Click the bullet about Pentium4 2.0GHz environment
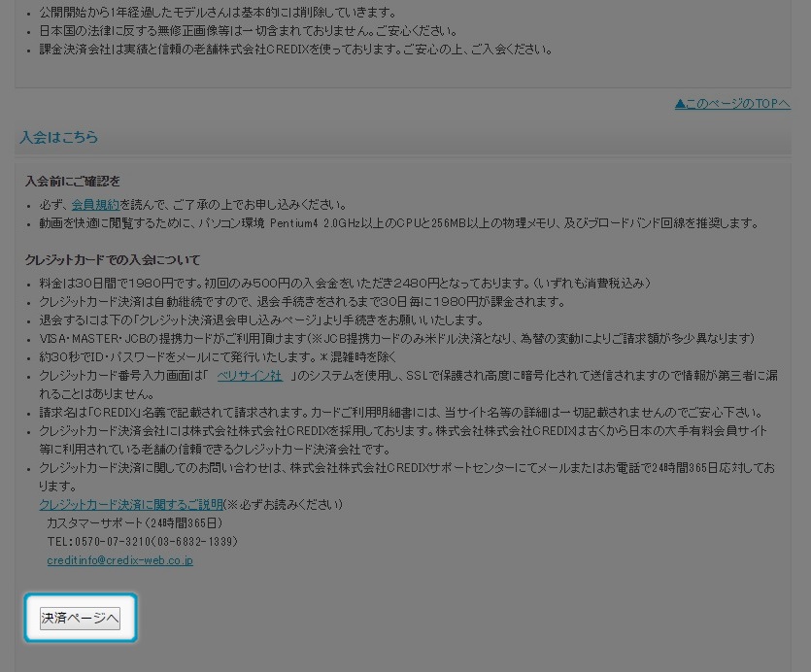The width and height of the screenshot is (811, 672). pos(398,223)
